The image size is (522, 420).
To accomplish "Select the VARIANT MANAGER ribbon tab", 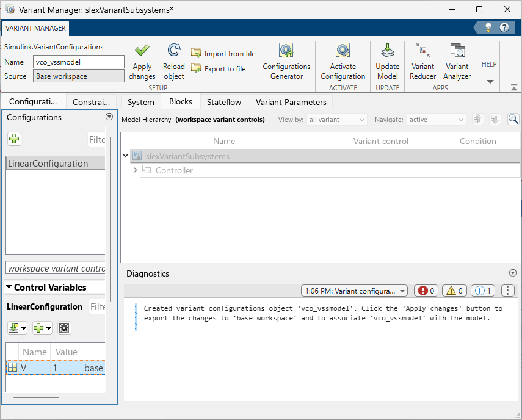I will [35, 28].
